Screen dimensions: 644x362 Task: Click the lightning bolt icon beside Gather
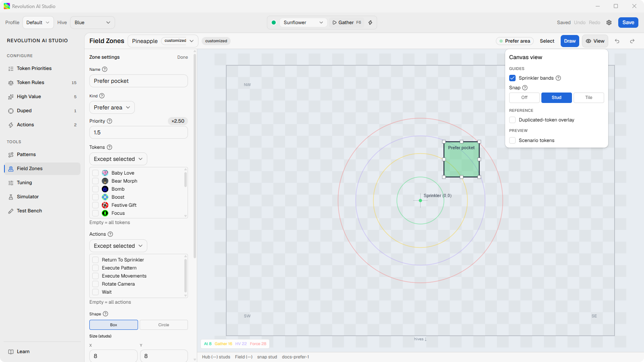[x=370, y=23]
